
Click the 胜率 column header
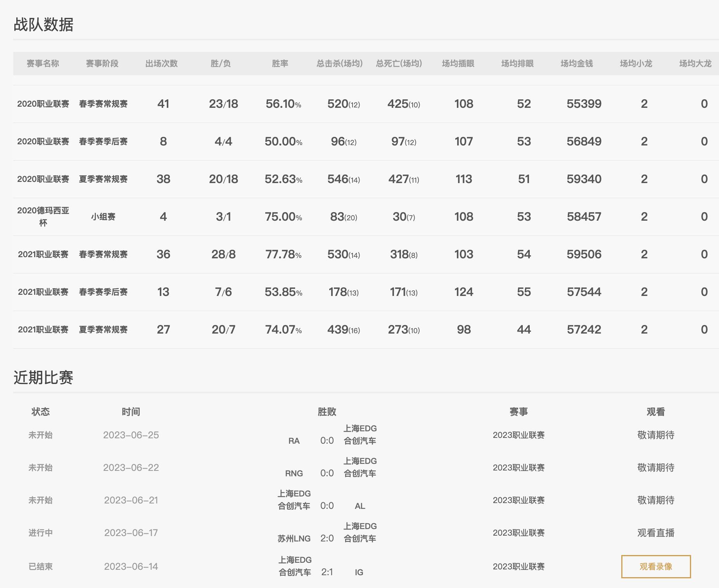pyautogui.click(x=280, y=64)
